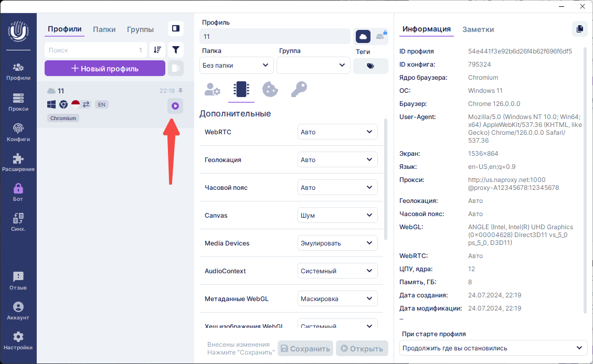Open the Proxy section in sidebar
The height and width of the screenshot is (364, 593).
click(18, 102)
